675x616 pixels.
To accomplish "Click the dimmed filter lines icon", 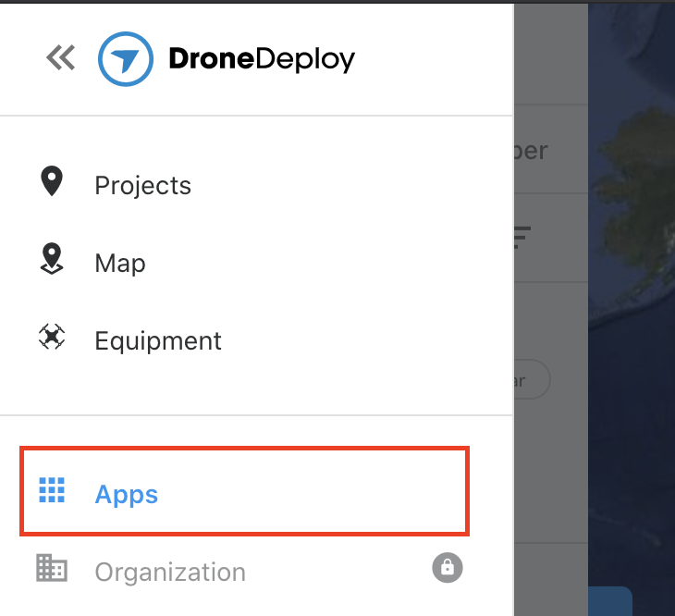I will click(522, 237).
